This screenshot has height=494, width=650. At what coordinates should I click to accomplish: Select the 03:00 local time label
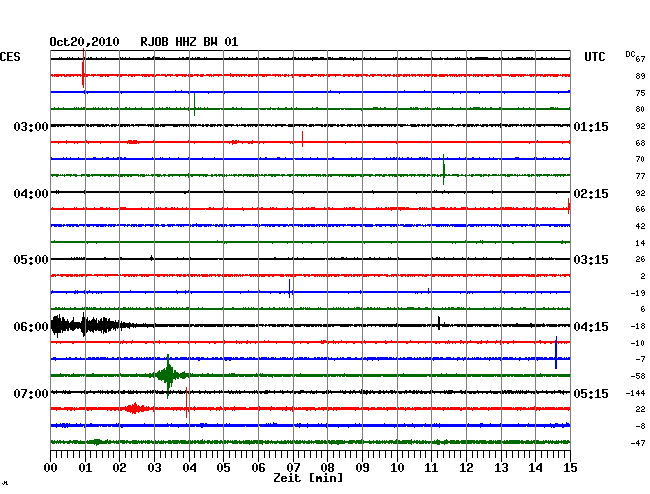pos(31,127)
